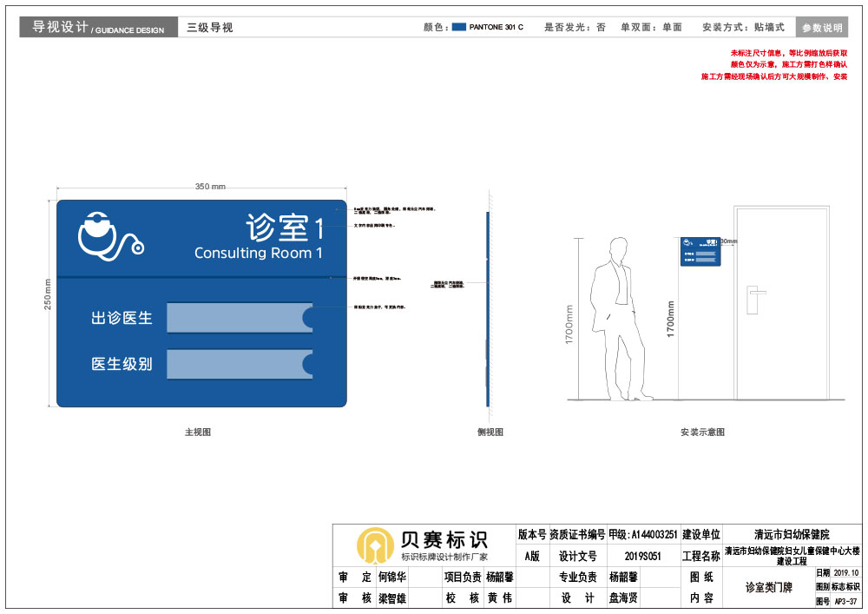868x614 pixels.
Task: Click the semicircle notch on 出诊医生 slot
Action: [308, 318]
